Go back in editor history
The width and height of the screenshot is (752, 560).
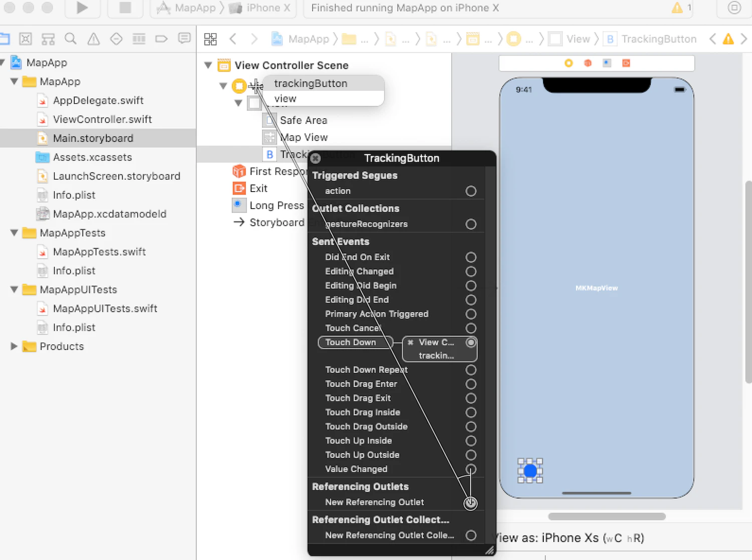click(233, 39)
